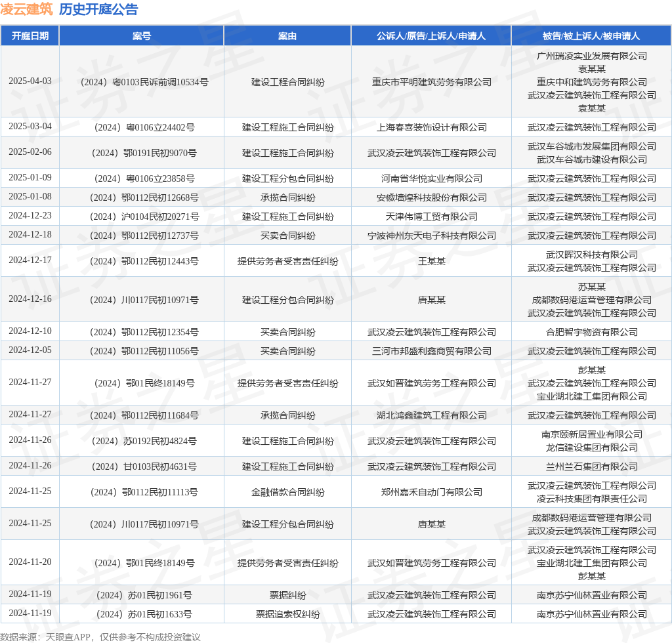Viewport: 672px width, 643px height.
Task: Select the date 2024-11-20
Action: (x=30, y=562)
